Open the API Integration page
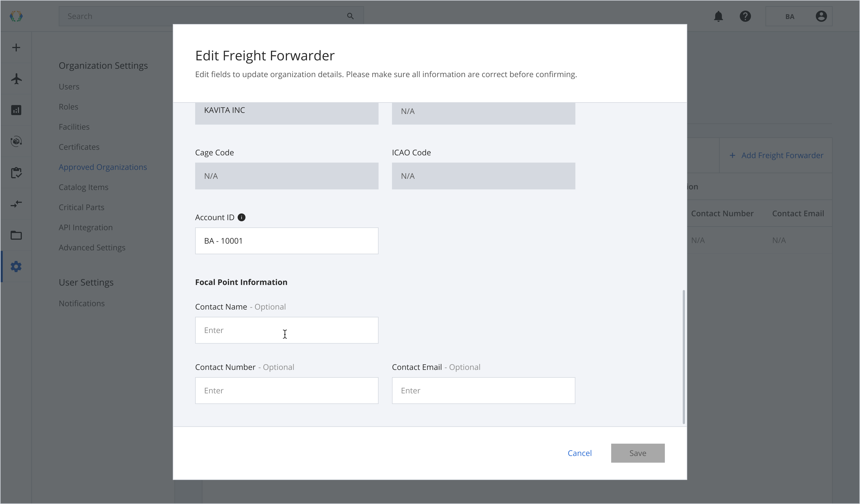860x504 pixels. 86,227
